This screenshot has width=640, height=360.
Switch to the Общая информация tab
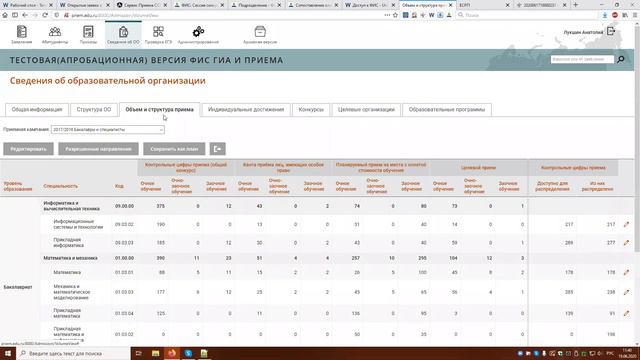[x=37, y=109]
